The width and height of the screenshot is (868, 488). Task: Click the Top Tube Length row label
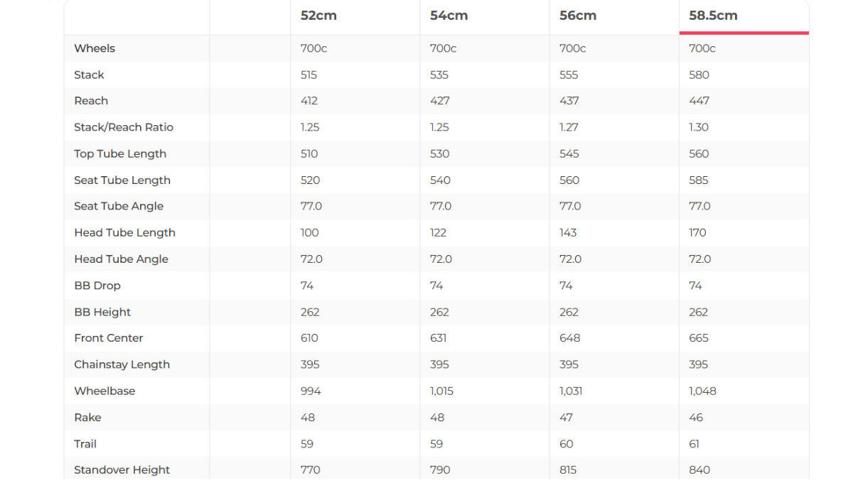coord(120,153)
